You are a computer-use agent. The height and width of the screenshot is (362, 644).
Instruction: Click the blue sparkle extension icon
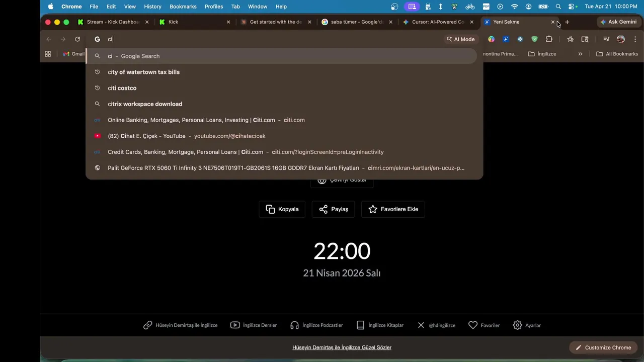tap(506, 39)
